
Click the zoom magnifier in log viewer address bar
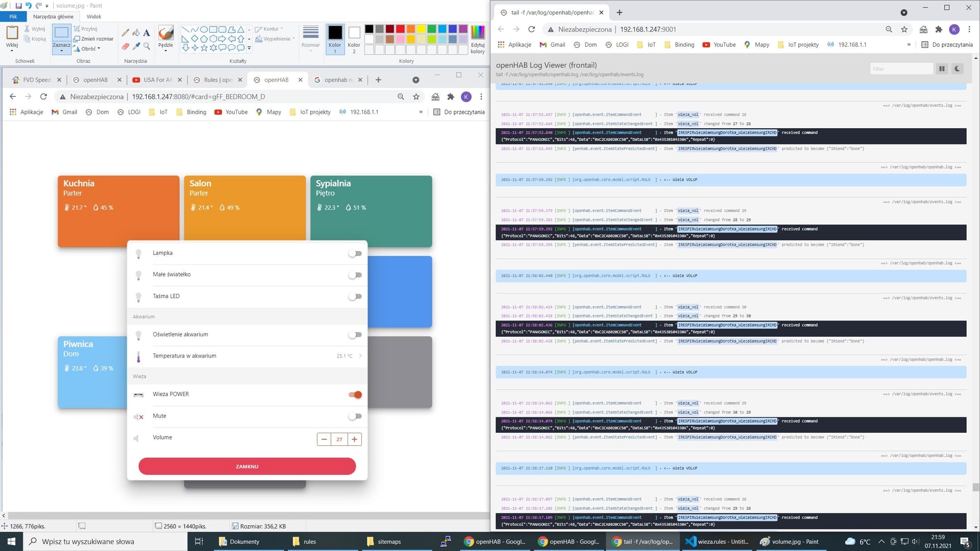pyautogui.click(x=889, y=30)
